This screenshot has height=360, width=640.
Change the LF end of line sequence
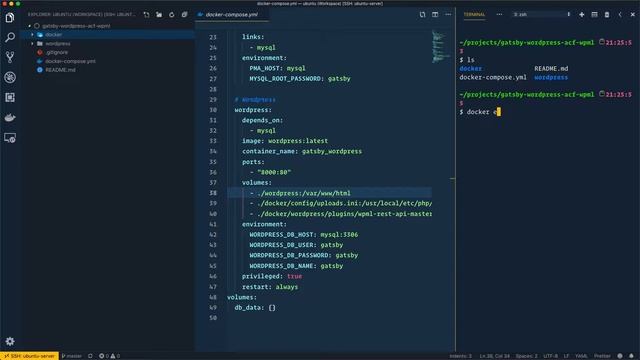(567, 356)
